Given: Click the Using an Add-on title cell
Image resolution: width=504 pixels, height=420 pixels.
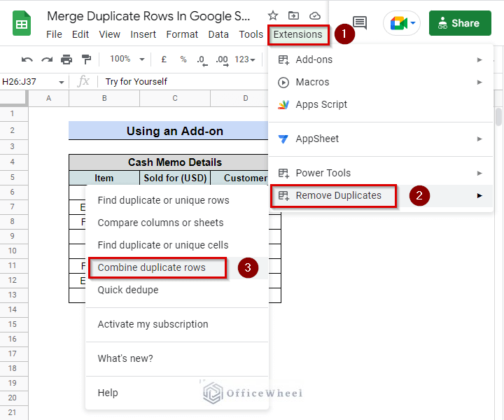Looking at the screenshot, I should tap(169, 131).
